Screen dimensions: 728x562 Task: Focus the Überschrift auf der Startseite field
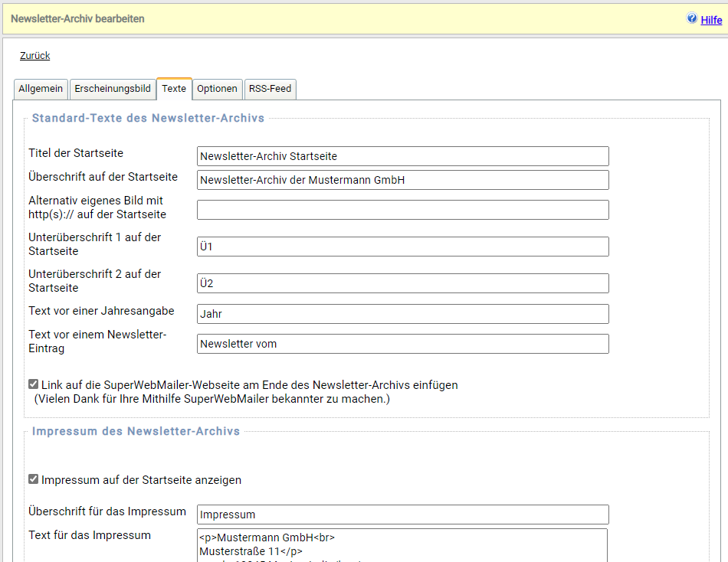pyautogui.click(x=402, y=180)
